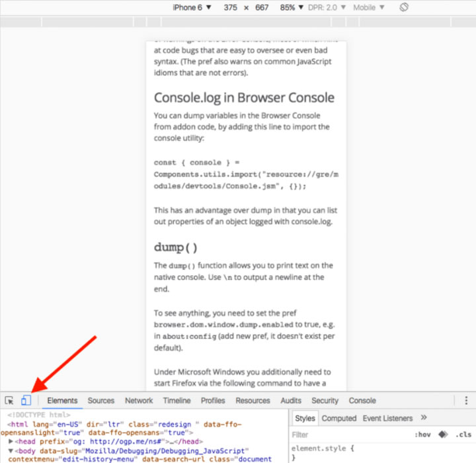
Task: Open the 85% zoom dropdown
Action: tap(292, 7)
